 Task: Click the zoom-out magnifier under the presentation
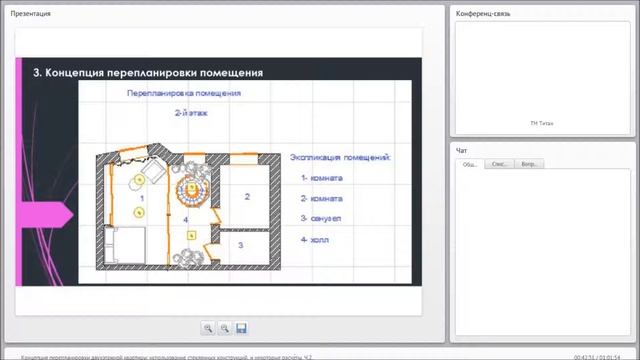click(x=224, y=328)
